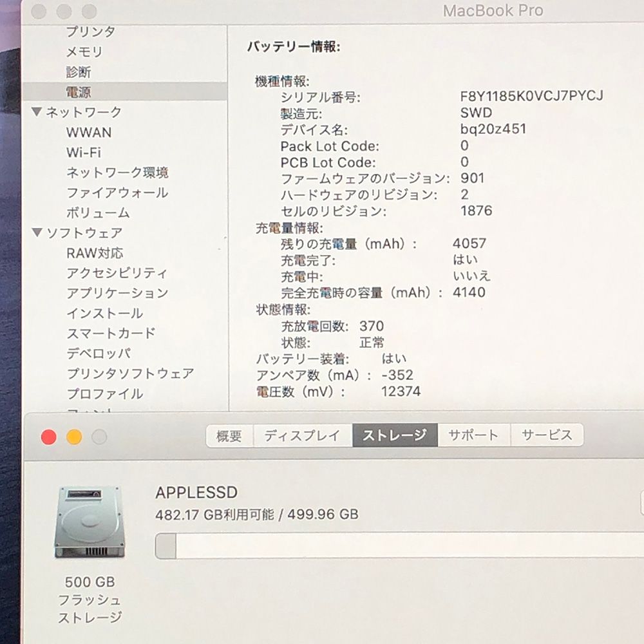Click the 充電量情報 section label
Viewport: 644px width, 644px height.
[289, 228]
